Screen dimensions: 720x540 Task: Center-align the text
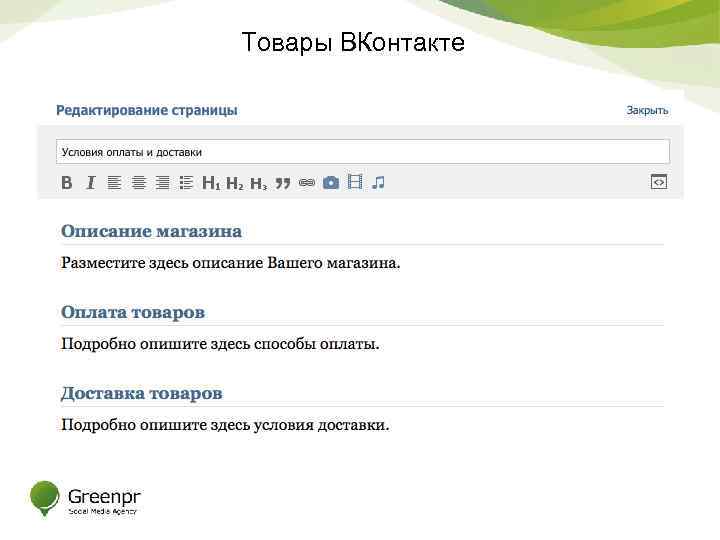click(x=139, y=183)
